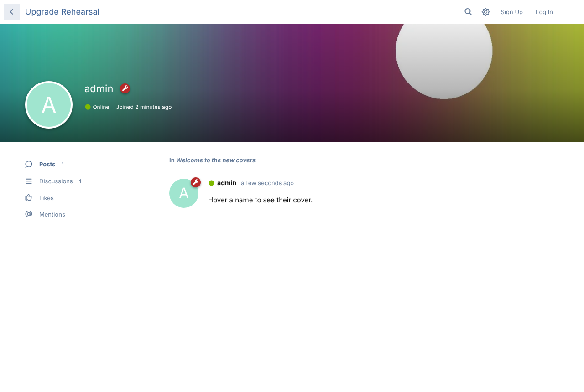Image resolution: width=584 pixels, height=392 pixels.
Task: Click the Sign Up button
Action: pos(511,12)
